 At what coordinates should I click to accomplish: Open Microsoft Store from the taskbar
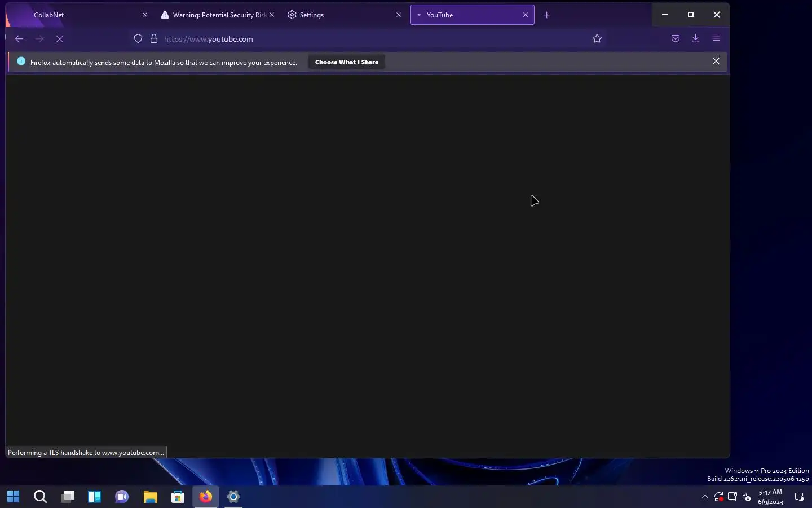[x=178, y=497]
